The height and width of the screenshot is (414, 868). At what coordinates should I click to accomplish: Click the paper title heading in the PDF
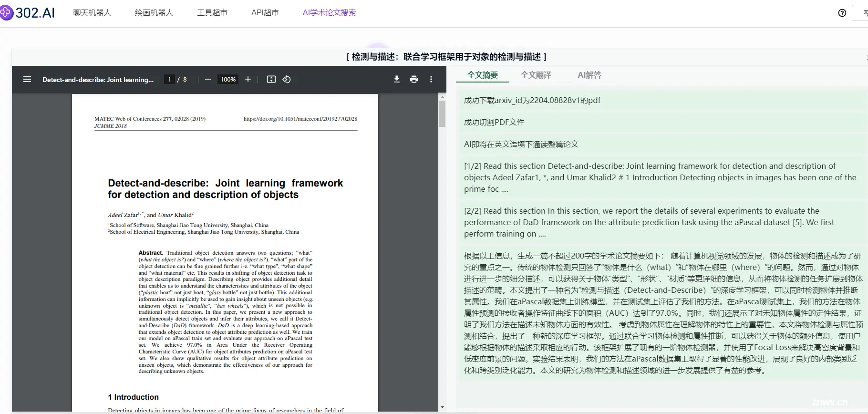(225, 189)
